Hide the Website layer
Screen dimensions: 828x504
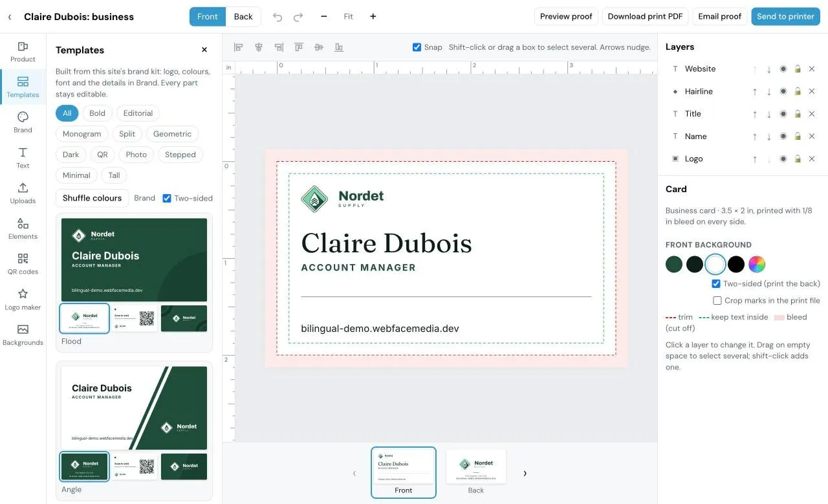[x=783, y=69]
